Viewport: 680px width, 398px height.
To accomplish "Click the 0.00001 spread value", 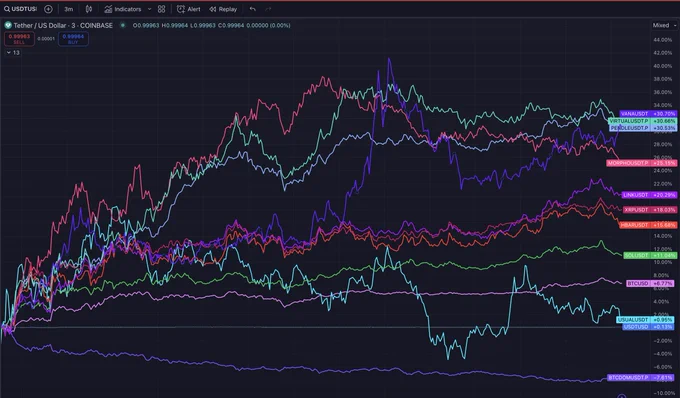I will click(x=46, y=39).
